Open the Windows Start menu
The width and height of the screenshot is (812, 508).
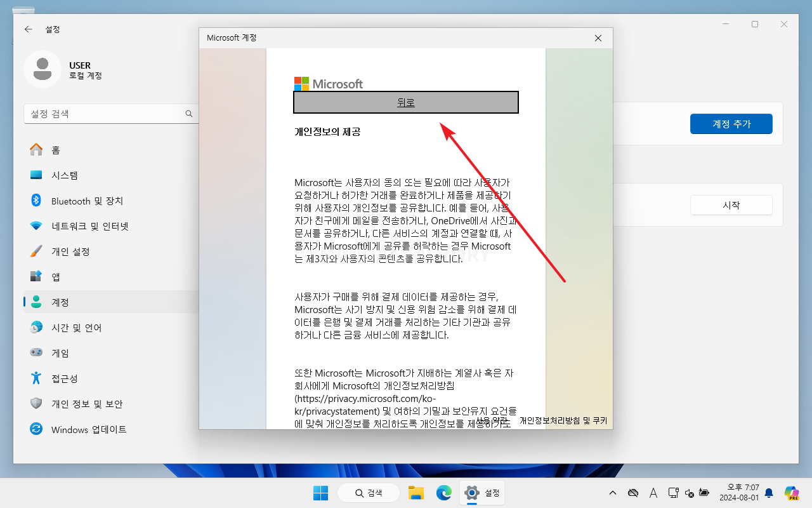pyautogui.click(x=320, y=493)
